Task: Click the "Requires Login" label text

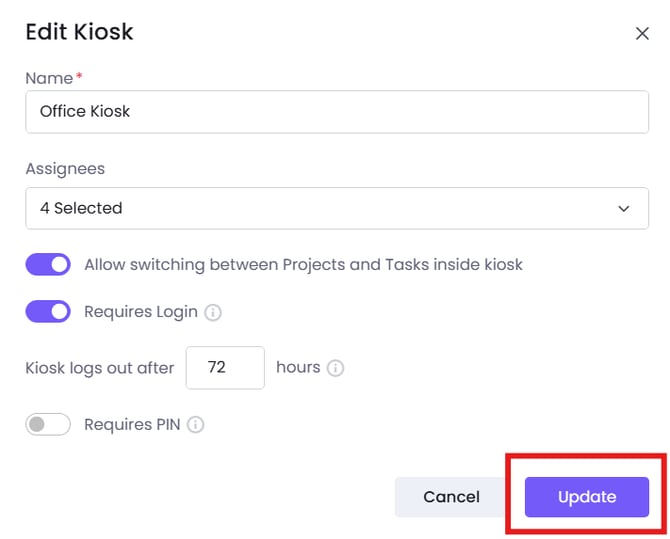Action: point(141,311)
